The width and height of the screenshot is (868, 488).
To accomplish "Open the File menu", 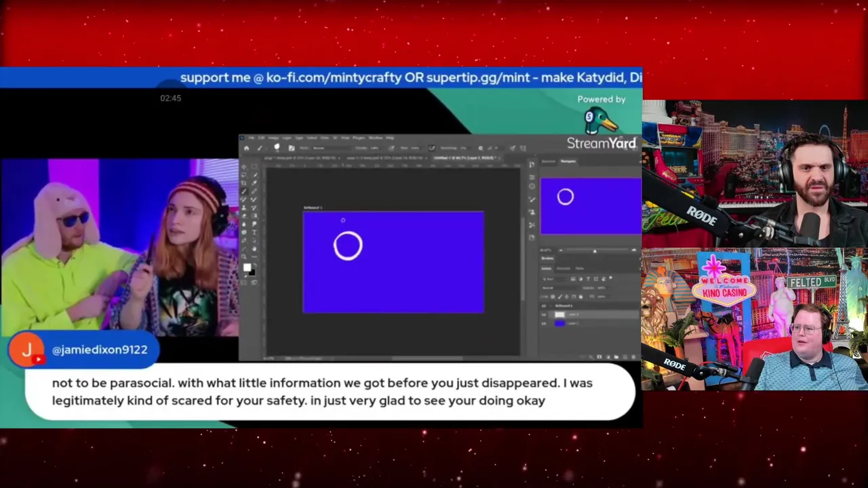I will pyautogui.click(x=251, y=138).
